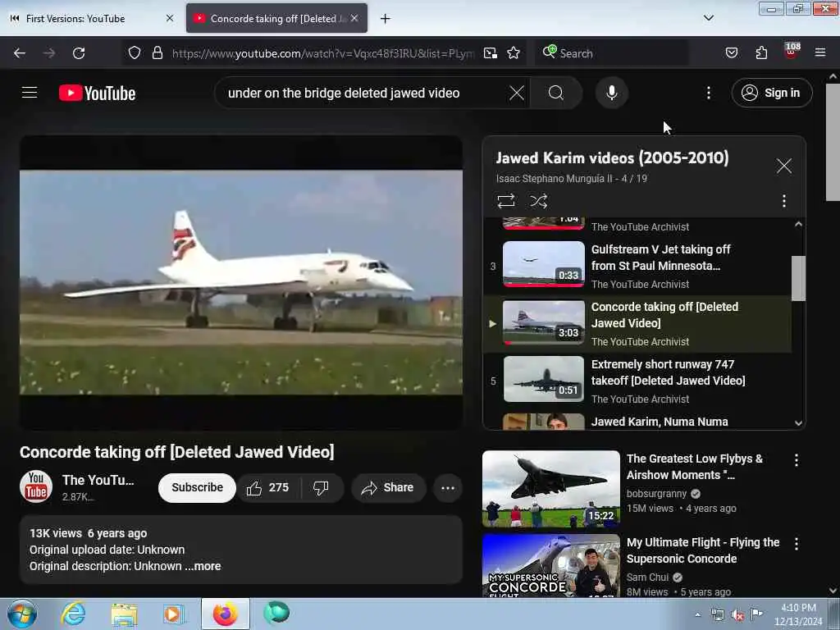Bookmark this page with the star

point(514,53)
